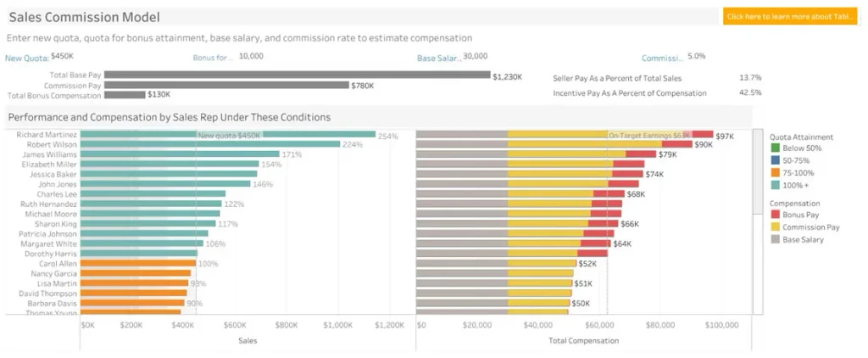
Task: Highlight the gray Base Salary legend swatch
Action: [x=774, y=239]
